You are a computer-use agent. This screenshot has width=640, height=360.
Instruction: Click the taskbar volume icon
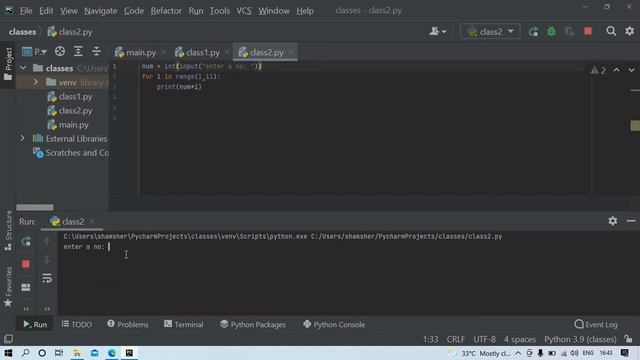click(574, 353)
